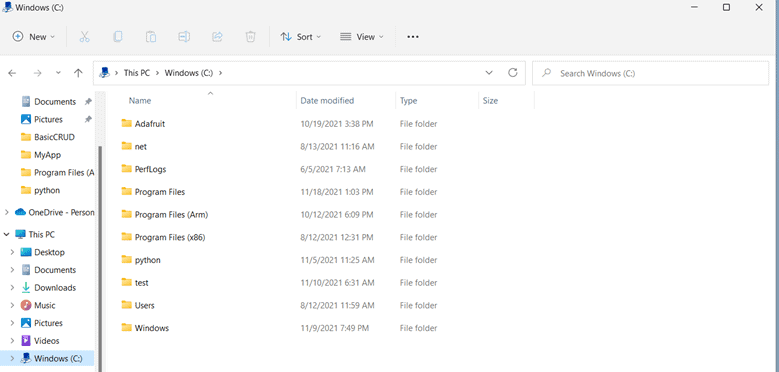Expand the Downloads tree node
This screenshot has width=779, height=372.
[12, 288]
